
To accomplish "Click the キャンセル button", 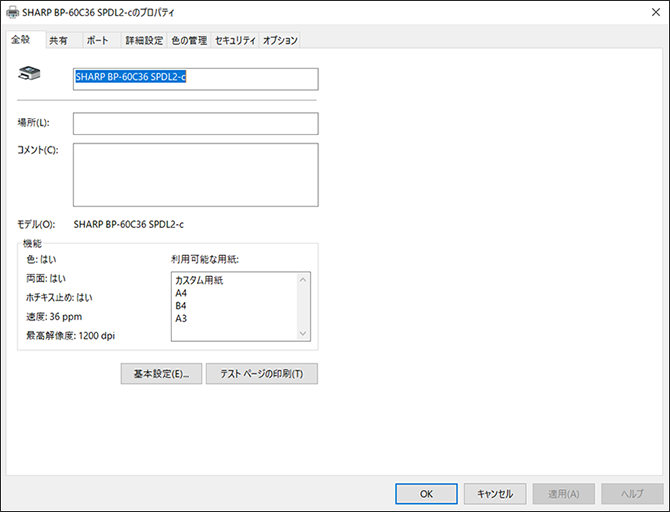I will click(495, 494).
